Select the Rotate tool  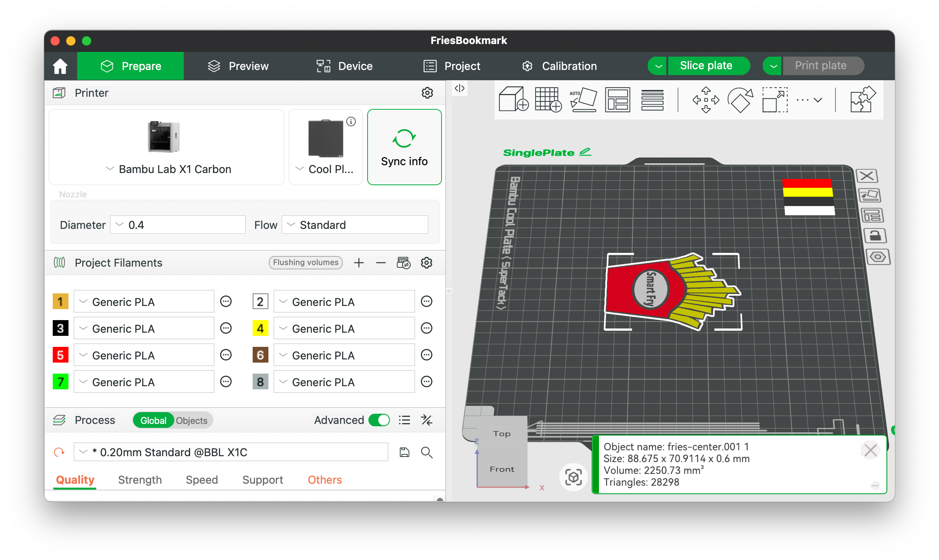point(740,99)
